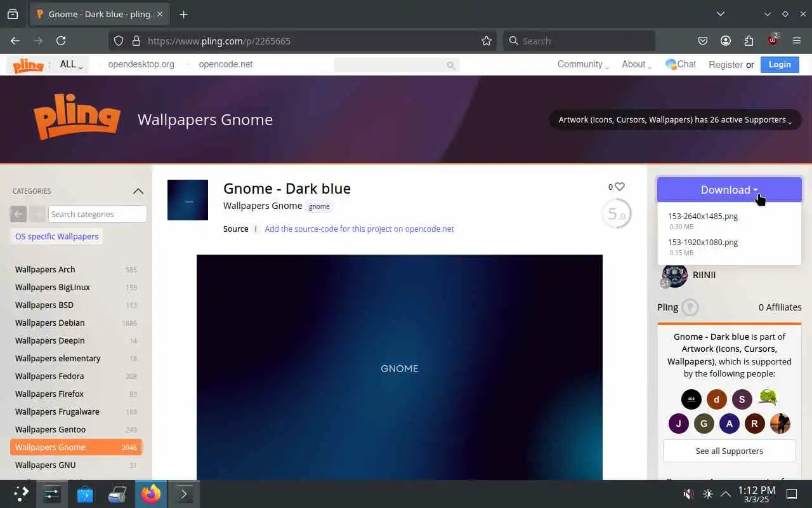Focus the Search categories field
This screenshot has height=508, width=812.
[x=98, y=214]
